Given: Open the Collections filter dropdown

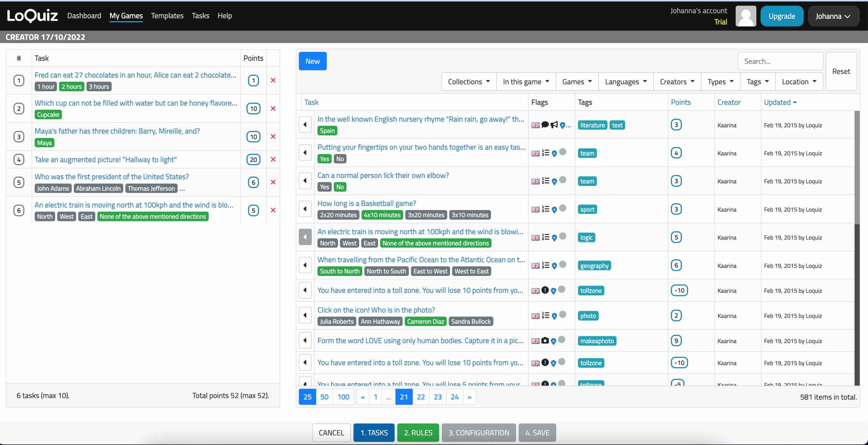Looking at the screenshot, I should [x=468, y=81].
